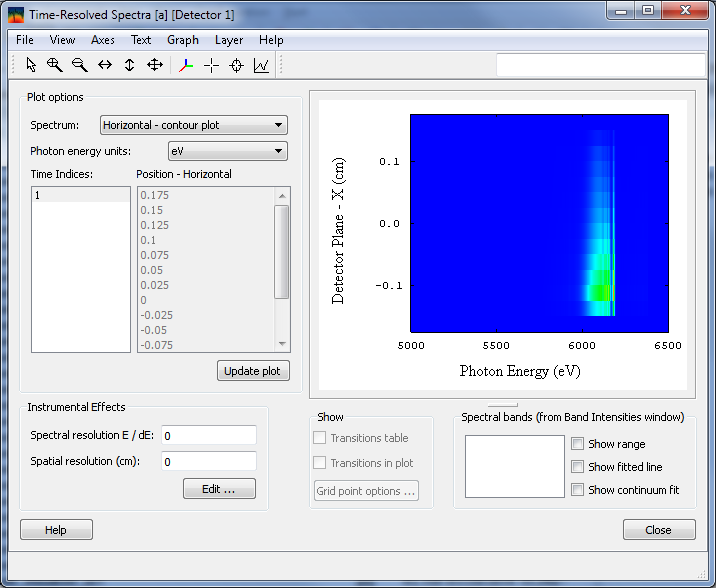This screenshot has height=588, width=716.
Task: Click the line graph icon in toolbar
Action: pyautogui.click(x=261, y=65)
